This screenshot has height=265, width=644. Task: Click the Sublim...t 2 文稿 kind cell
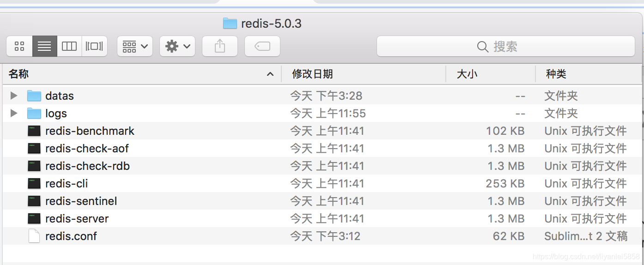pyautogui.click(x=586, y=236)
